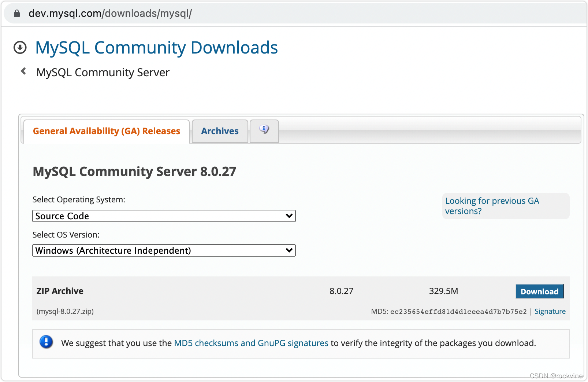Click the MD5 hash value text

458,312
